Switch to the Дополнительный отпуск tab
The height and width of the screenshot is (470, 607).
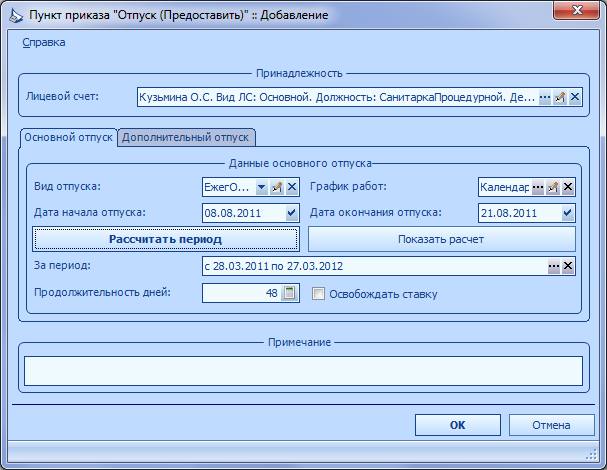coord(185,137)
